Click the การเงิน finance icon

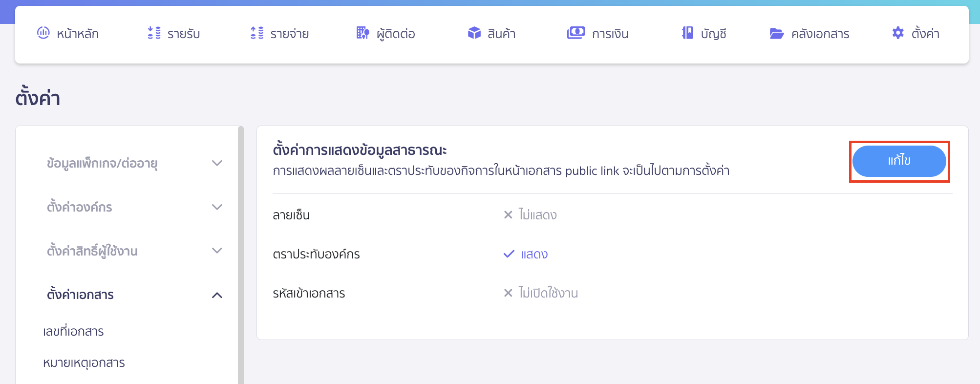click(575, 33)
